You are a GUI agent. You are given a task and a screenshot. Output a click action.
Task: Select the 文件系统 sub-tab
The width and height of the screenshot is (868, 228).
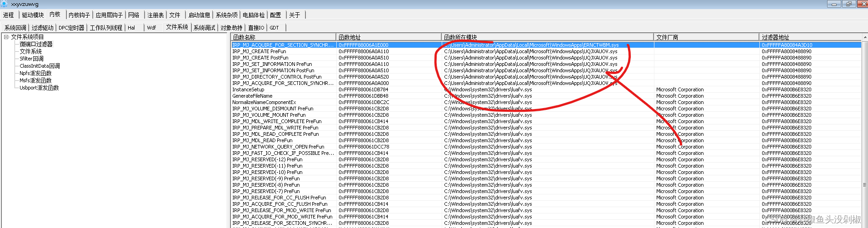[177, 27]
